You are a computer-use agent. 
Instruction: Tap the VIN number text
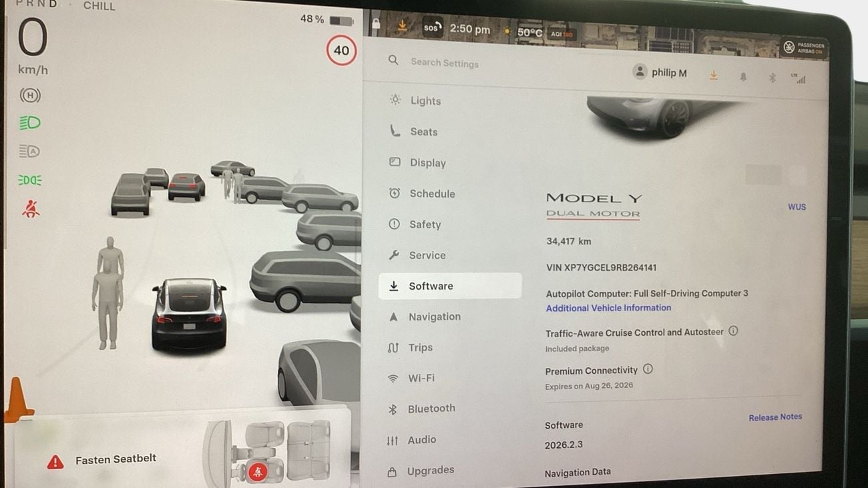pyautogui.click(x=601, y=268)
